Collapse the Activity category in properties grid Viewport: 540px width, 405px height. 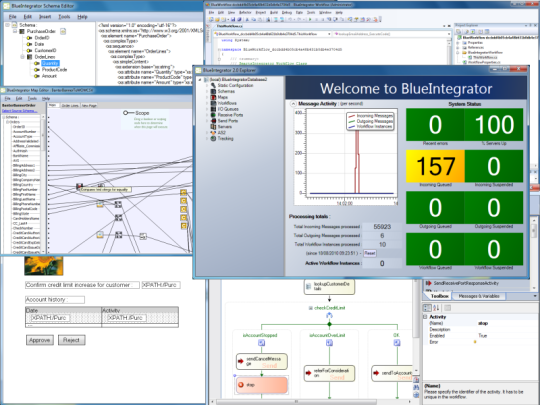pos(425,316)
